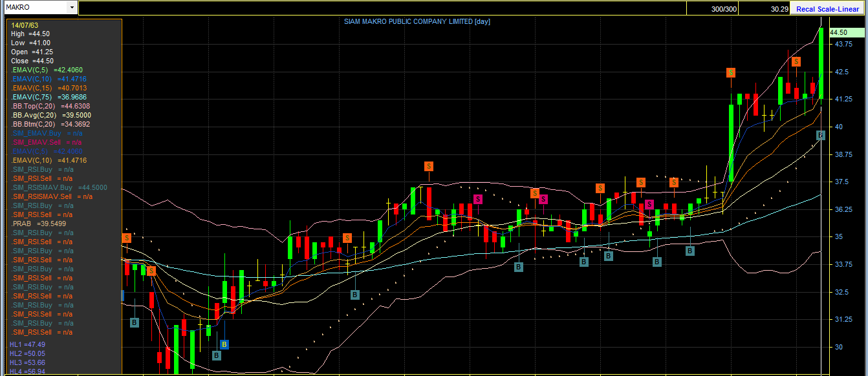Select the .BB.Avg(C,20) =39.5000 row

coord(50,115)
